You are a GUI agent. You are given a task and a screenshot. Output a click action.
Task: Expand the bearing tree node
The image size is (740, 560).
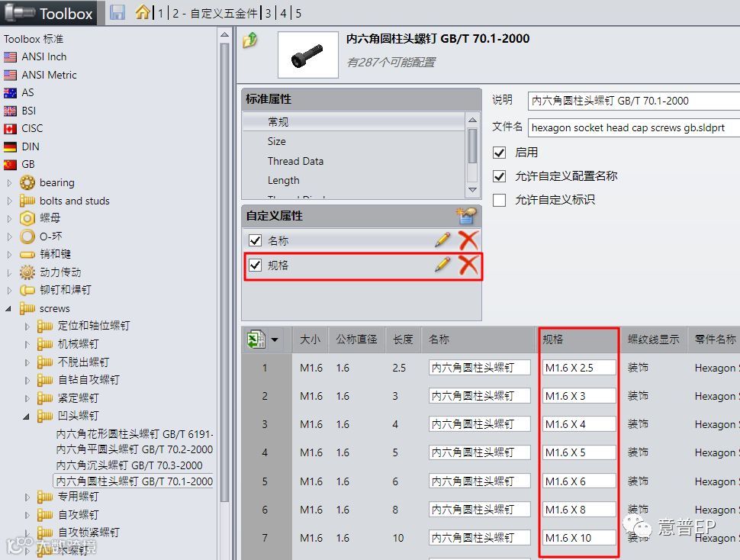(9, 182)
